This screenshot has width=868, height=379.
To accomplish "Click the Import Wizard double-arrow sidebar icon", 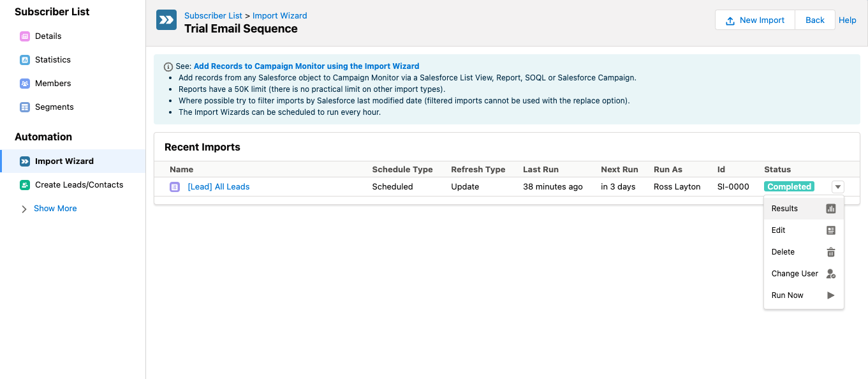I will pyautogui.click(x=25, y=161).
